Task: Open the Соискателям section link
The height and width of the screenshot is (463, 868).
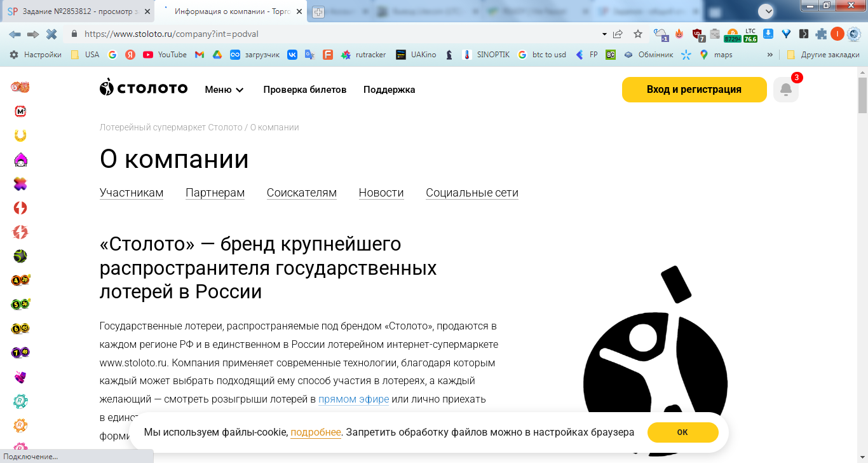Action: pos(302,193)
